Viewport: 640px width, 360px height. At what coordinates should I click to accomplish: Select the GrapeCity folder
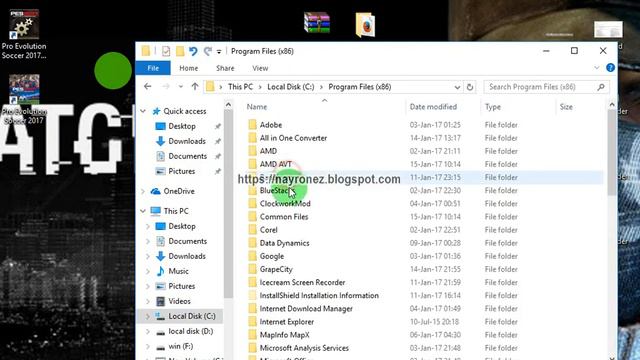pyautogui.click(x=276, y=269)
